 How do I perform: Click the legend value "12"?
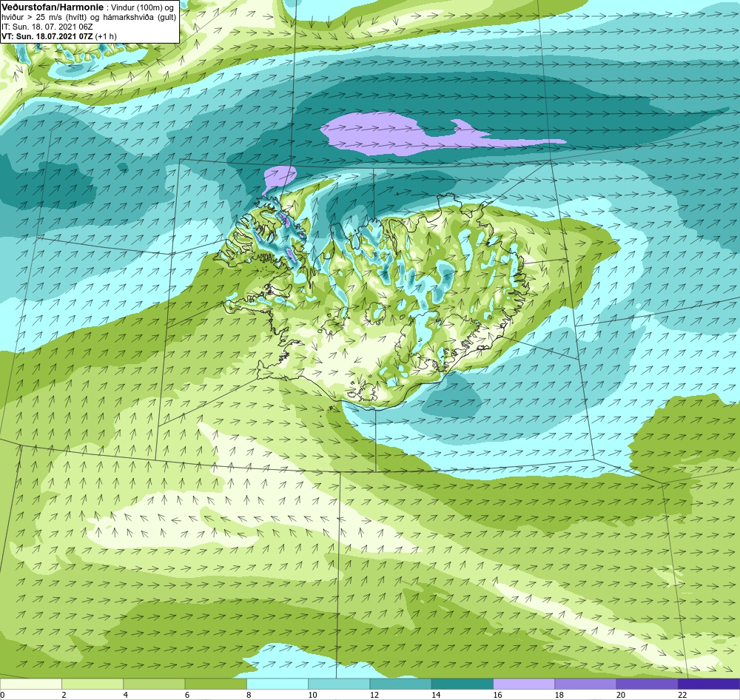374,695
